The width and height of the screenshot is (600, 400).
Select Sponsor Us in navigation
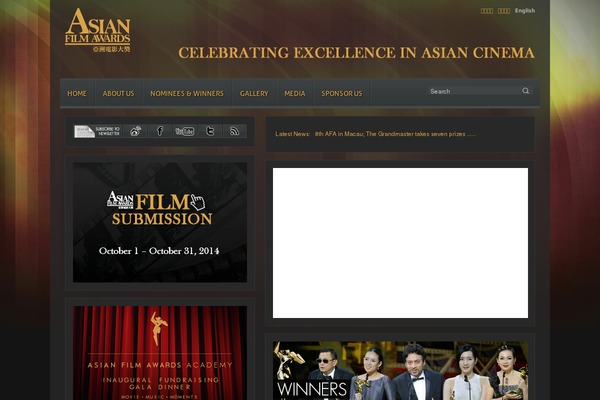point(342,93)
